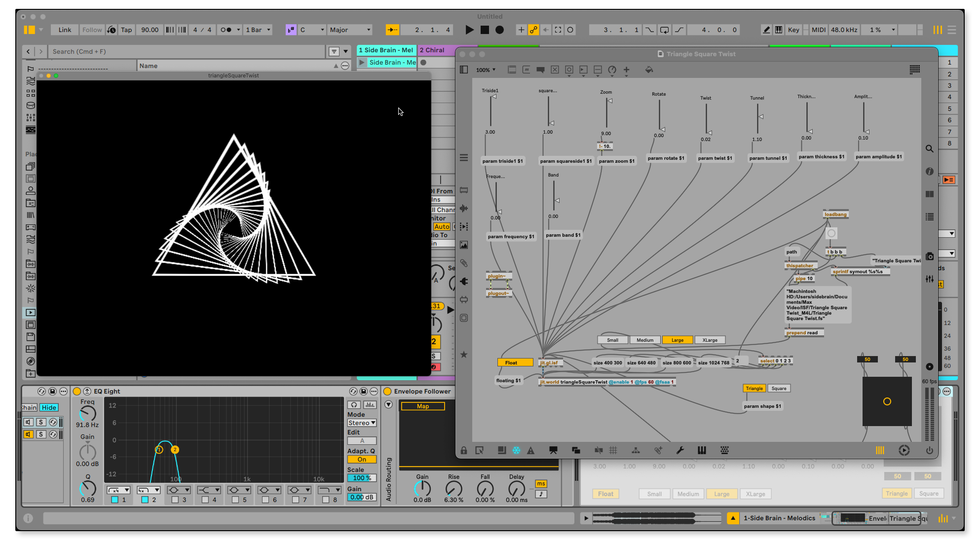Open the patcher search magnifier icon

click(x=929, y=149)
